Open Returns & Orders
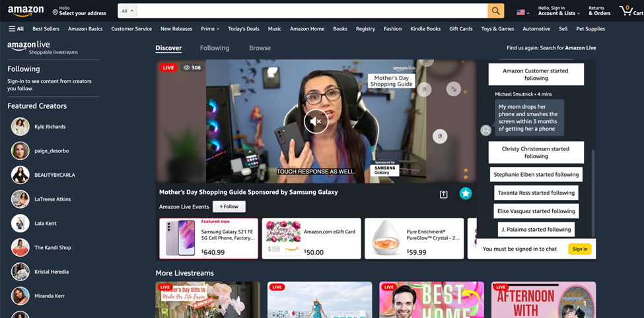Screen dimensions: 644x318 599,11
